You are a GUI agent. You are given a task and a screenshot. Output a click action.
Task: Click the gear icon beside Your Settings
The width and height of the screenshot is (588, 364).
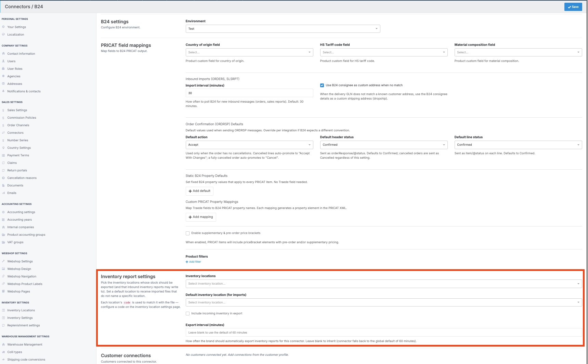(x=3, y=27)
